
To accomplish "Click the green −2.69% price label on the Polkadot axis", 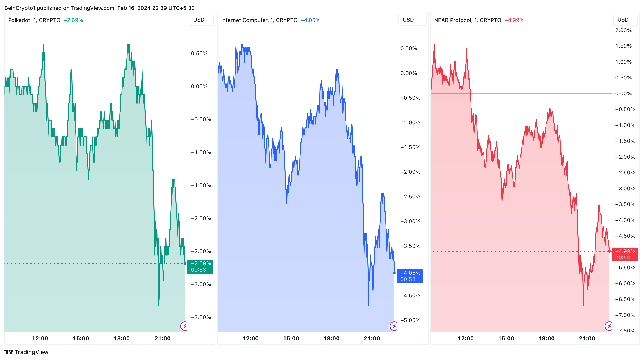I will pos(200,266).
